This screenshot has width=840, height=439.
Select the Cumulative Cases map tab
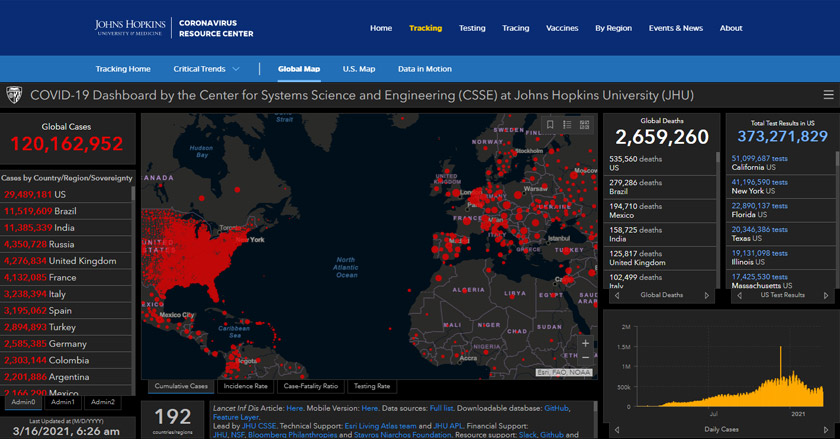[x=181, y=386]
